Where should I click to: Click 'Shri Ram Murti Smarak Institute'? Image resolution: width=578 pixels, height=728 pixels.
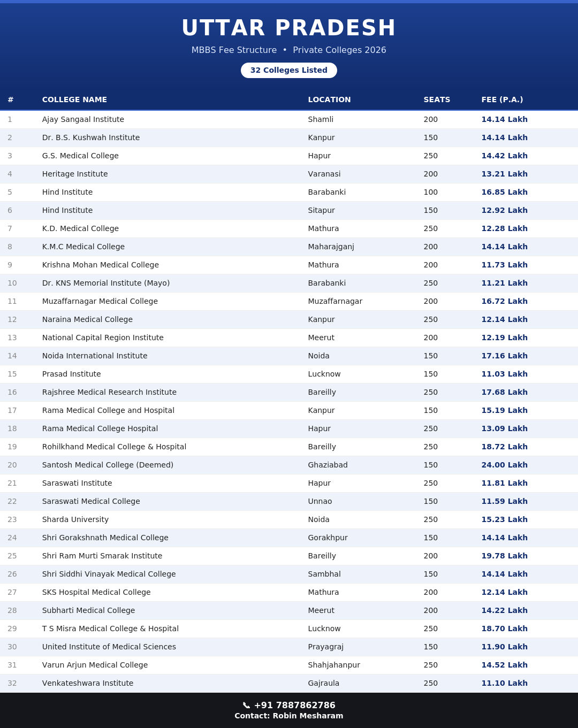tap(102, 556)
